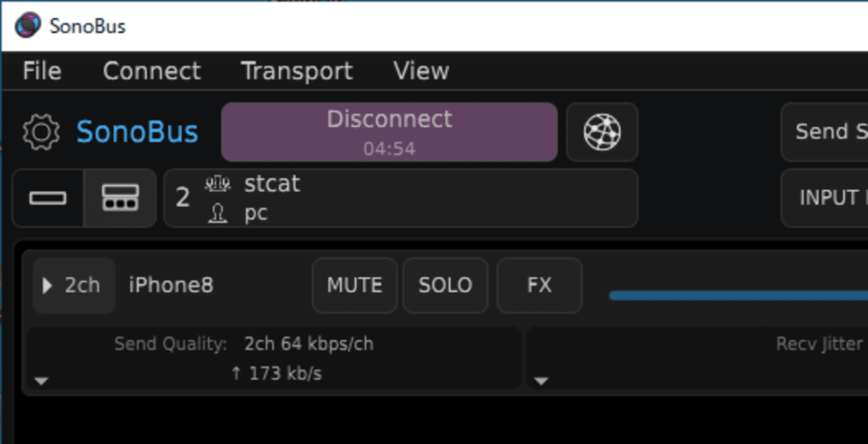Mute the iPhone8 peer
Viewport: 868px width, 444px height.
[355, 285]
